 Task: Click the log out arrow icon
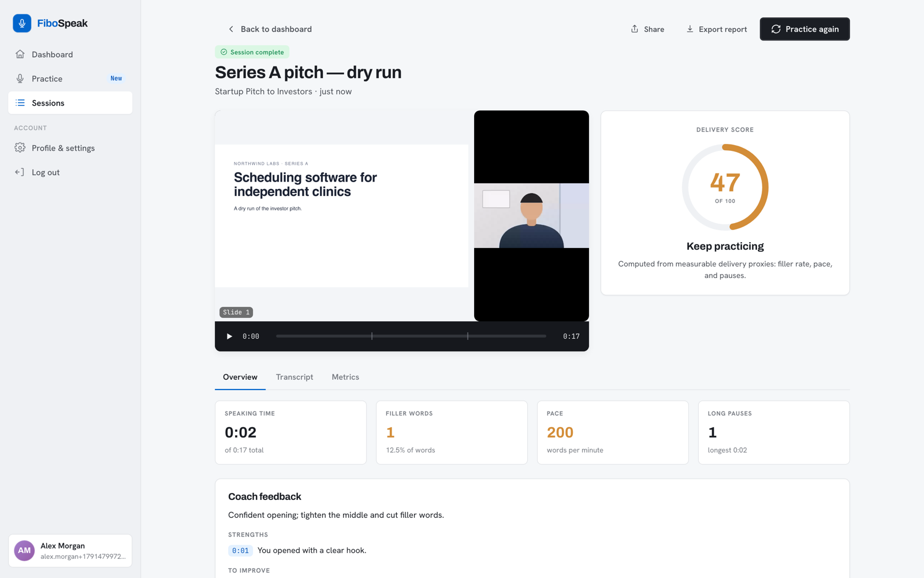click(20, 172)
